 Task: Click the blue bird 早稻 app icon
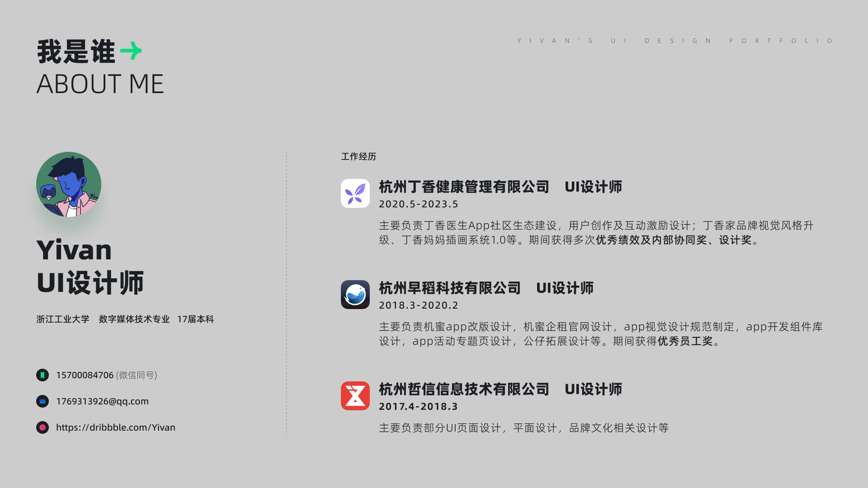(355, 295)
